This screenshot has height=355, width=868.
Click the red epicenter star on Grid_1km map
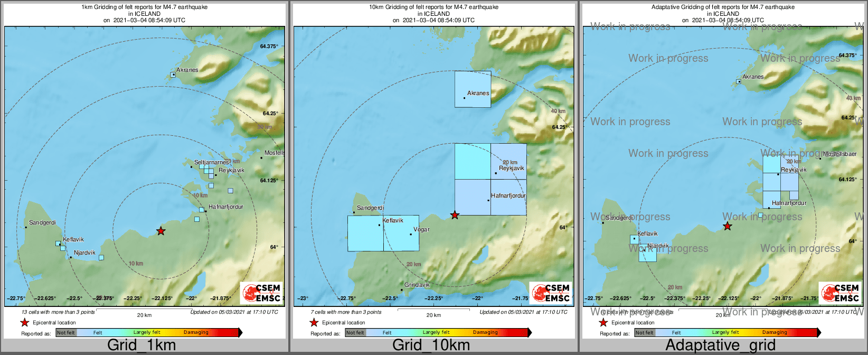pyautogui.click(x=161, y=231)
